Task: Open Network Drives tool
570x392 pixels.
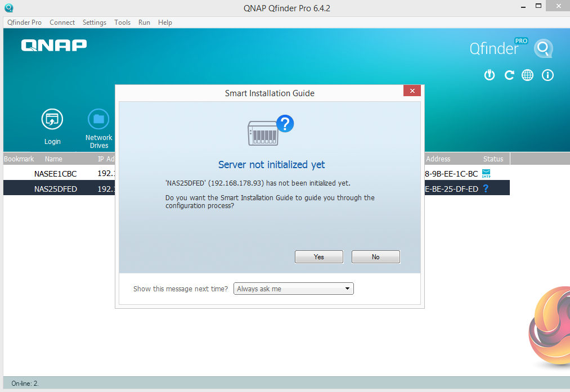Action: tap(98, 119)
